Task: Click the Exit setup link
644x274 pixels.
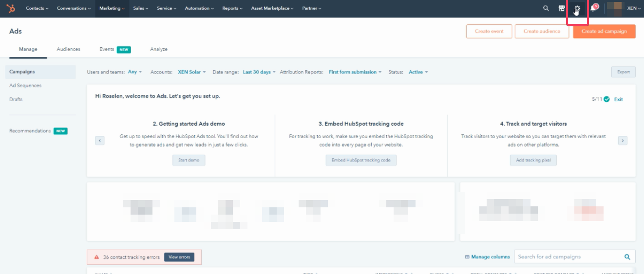Action: (619, 99)
